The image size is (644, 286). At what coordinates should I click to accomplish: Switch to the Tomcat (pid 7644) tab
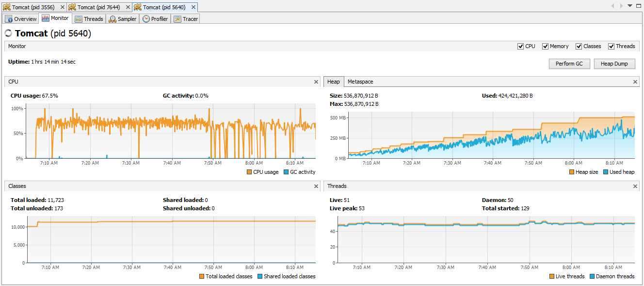(x=99, y=7)
